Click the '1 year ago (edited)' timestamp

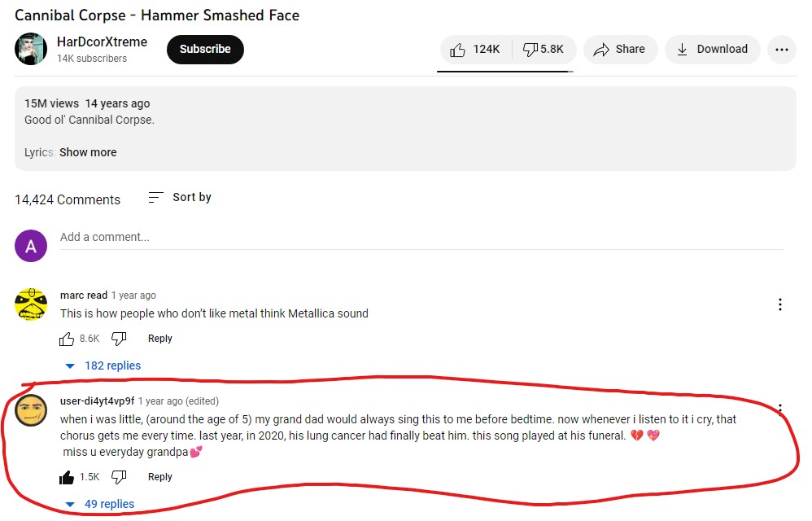pyautogui.click(x=179, y=401)
